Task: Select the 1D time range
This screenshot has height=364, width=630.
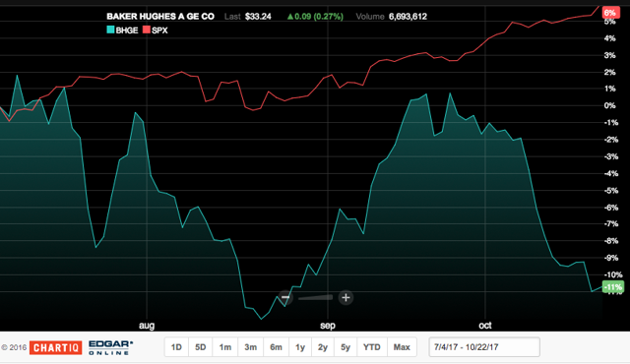Action: (x=176, y=347)
